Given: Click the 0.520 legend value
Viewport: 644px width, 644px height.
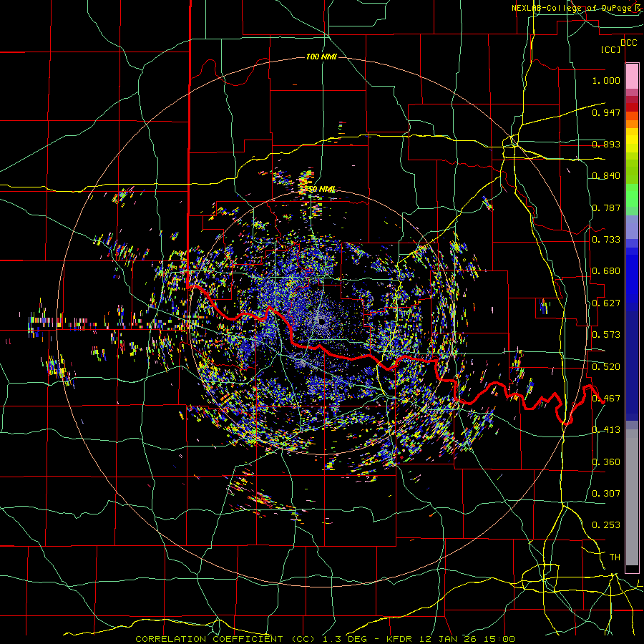Looking at the screenshot, I should (x=606, y=367).
